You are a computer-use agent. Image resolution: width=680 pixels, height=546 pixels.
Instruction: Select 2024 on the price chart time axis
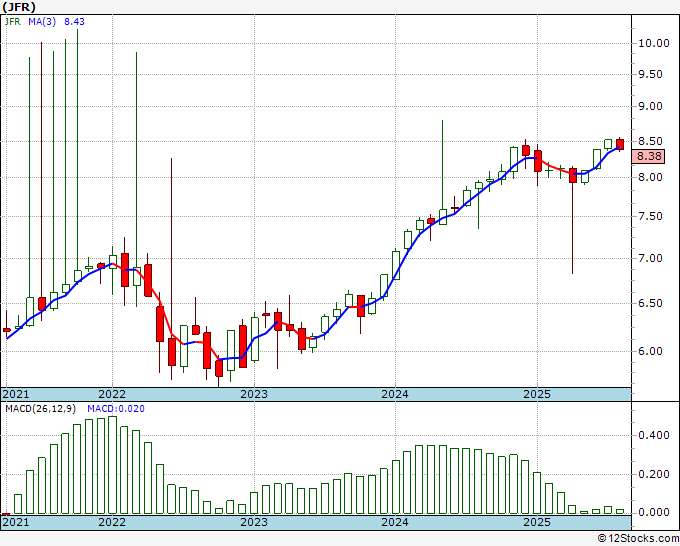[x=395, y=394]
